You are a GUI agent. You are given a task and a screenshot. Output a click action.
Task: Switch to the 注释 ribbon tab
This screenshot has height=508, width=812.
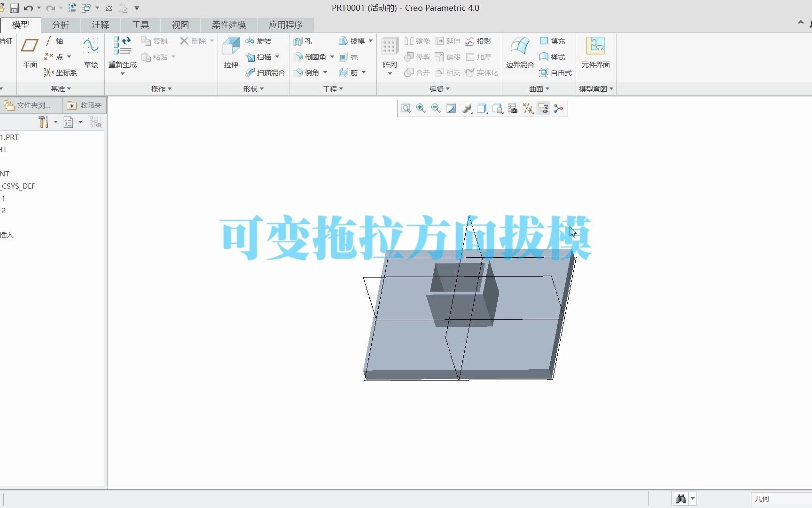coord(100,25)
